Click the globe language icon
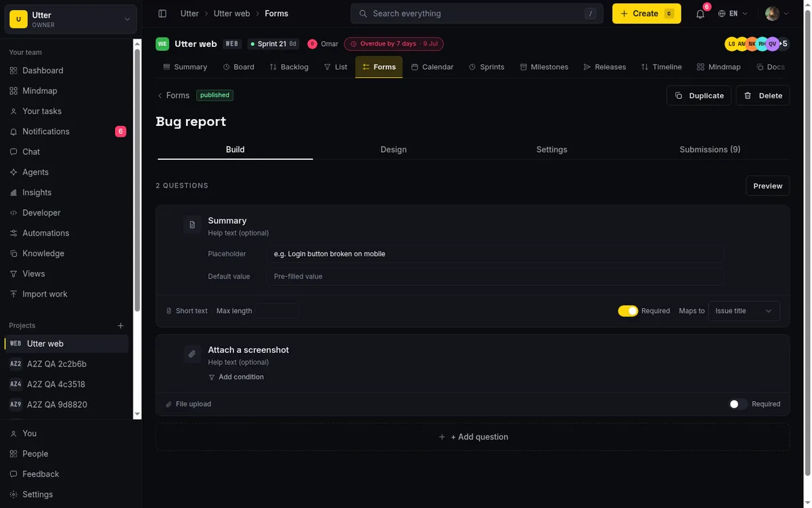812x508 pixels. tap(722, 14)
